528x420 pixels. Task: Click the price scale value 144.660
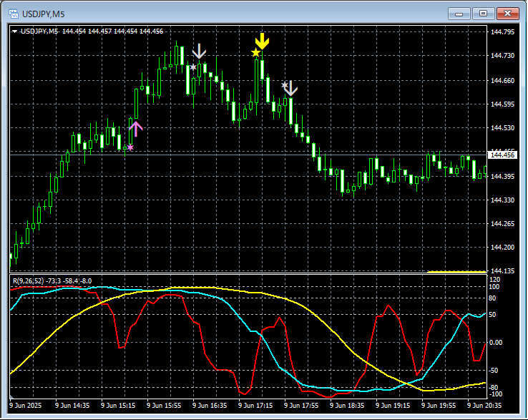[502, 81]
